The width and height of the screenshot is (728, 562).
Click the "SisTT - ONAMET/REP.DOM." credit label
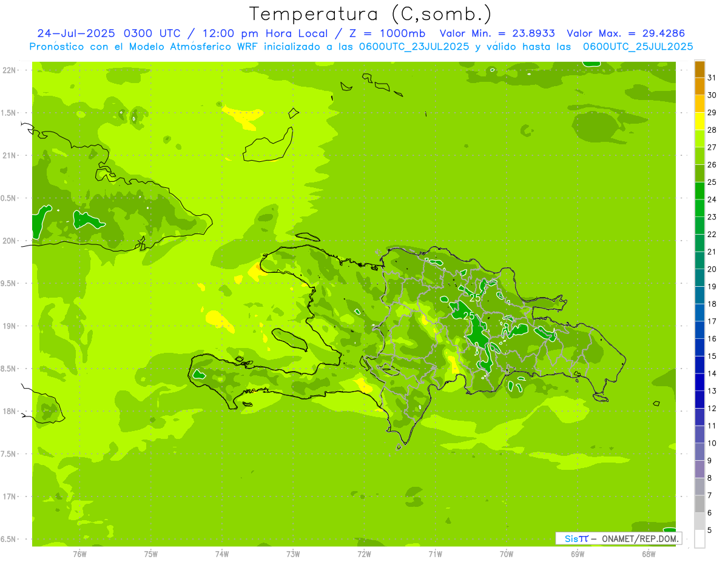click(x=618, y=538)
